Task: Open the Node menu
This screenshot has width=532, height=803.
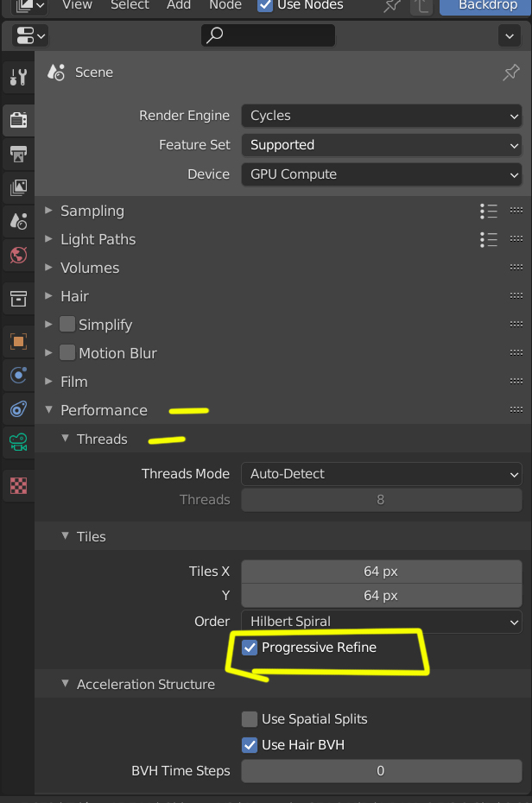Action: click(x=225, y=5)
